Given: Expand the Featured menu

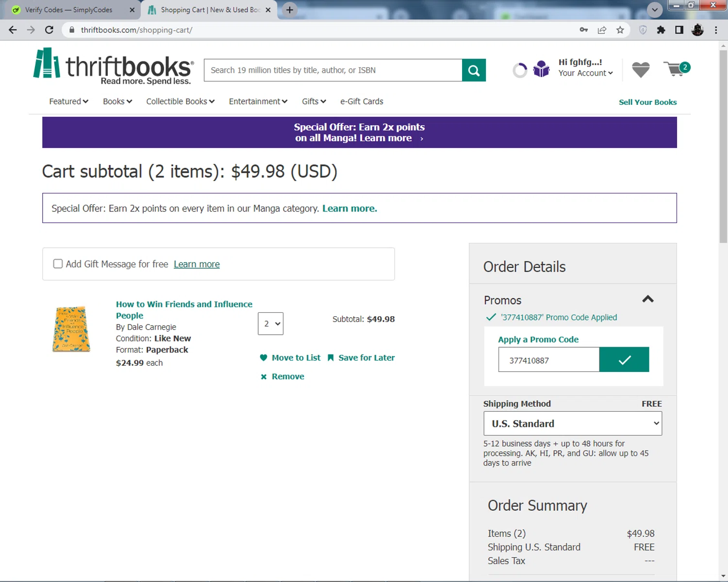Looking at the screenshot, I should (68, 101).
